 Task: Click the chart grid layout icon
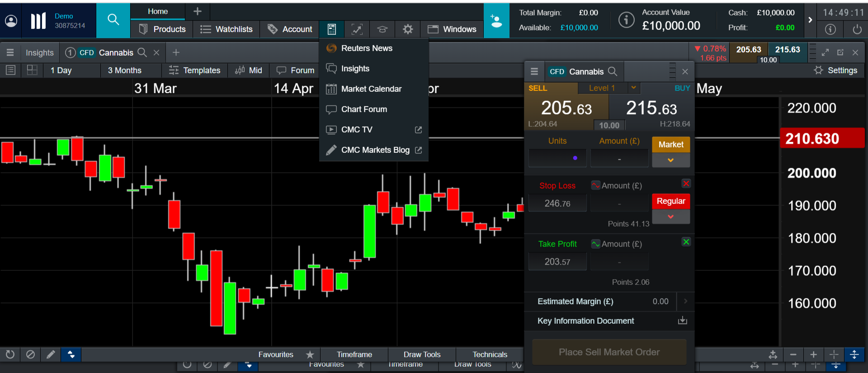32,70
